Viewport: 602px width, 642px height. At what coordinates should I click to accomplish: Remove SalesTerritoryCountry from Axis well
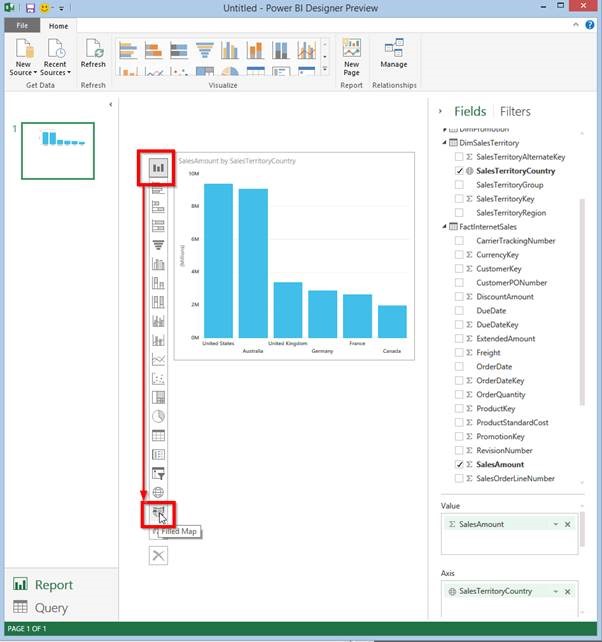[x=568, y=592]
